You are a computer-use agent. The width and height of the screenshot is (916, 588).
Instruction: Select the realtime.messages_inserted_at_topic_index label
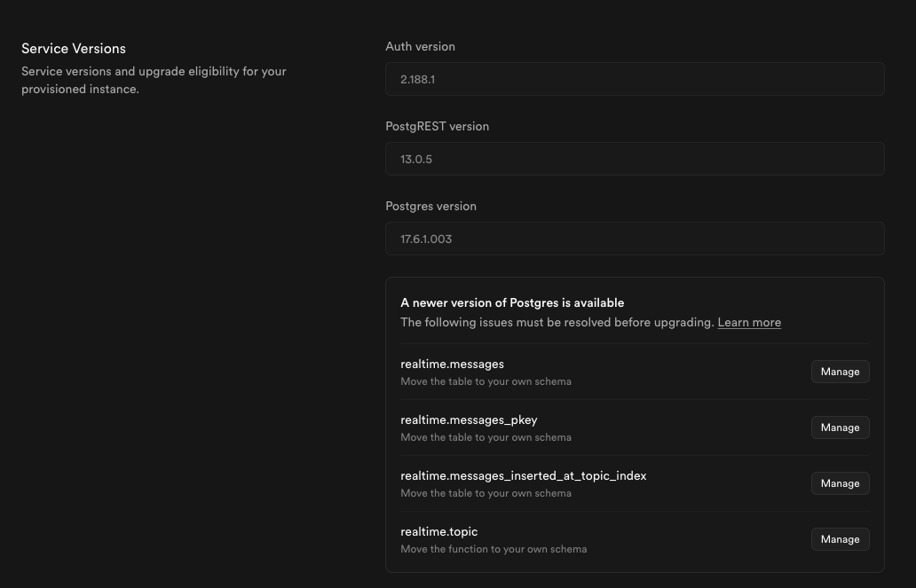click(523, 475)
